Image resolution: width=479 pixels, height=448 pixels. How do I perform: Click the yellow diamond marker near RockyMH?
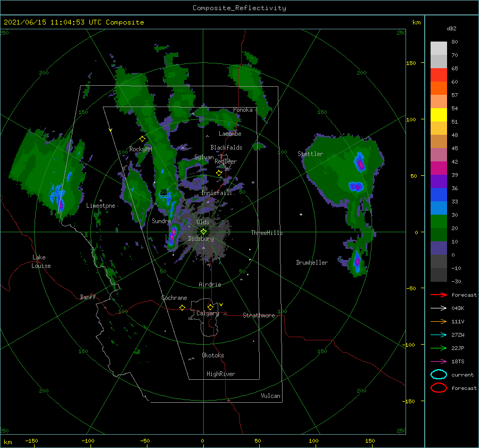coord(142,139)
